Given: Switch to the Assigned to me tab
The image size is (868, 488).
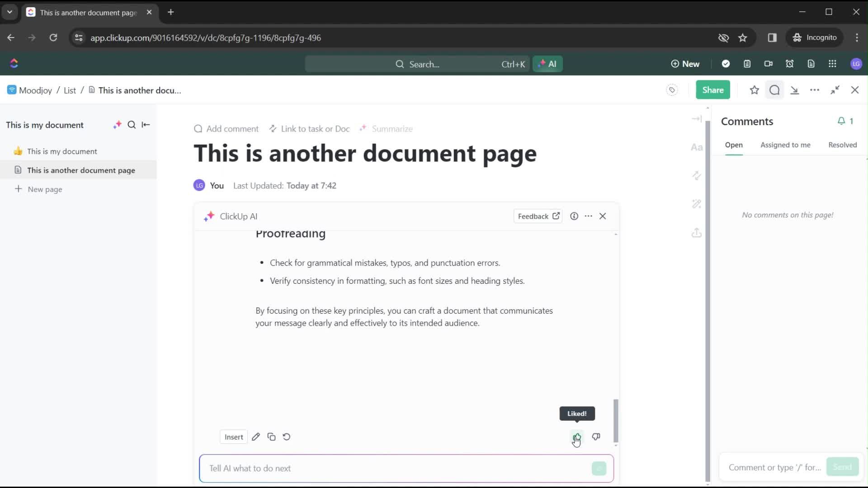Looking at the screenshot, I should [785, 144].
